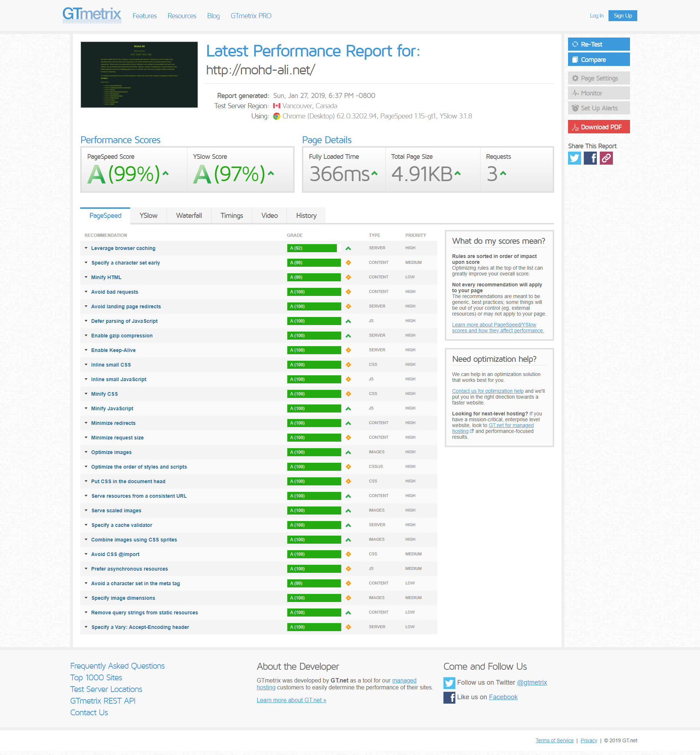
Task: Click the Monitor button
Action: pyautogui.click(x=599, y=93)
